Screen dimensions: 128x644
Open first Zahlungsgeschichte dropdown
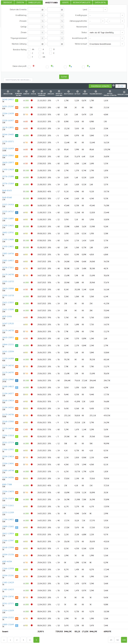(97, 21)
